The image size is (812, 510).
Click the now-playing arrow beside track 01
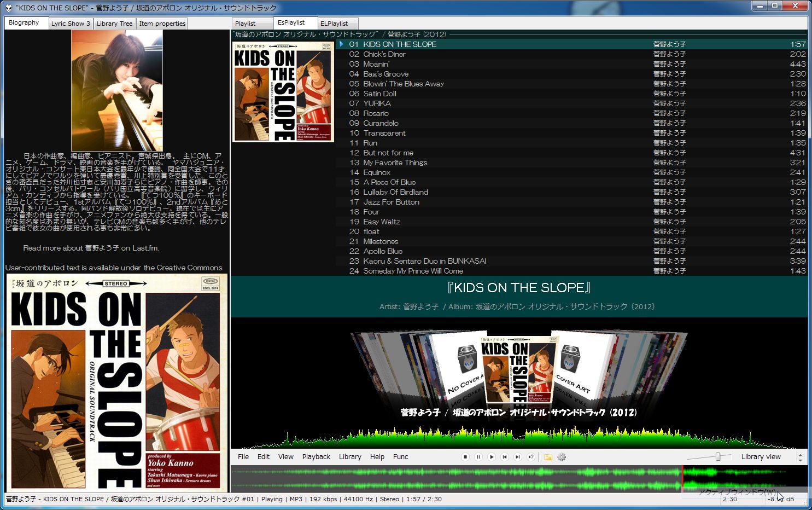(x=341, y=44)
